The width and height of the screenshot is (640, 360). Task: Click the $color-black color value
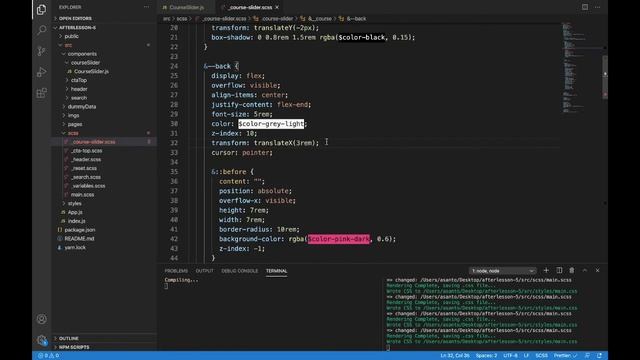pyautogui.click(x=362, y=38)
